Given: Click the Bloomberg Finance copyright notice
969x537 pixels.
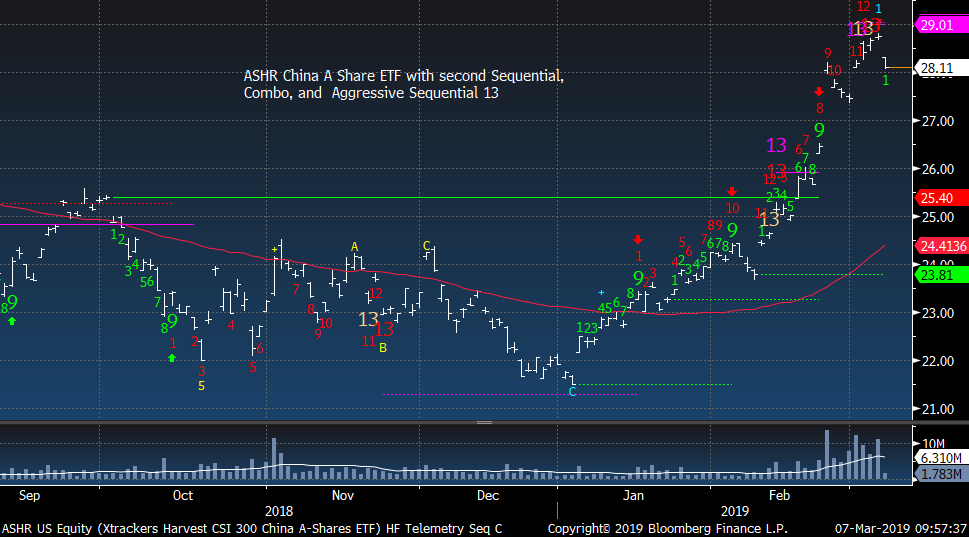Looking at the screenshot, I should click(667, 529).
